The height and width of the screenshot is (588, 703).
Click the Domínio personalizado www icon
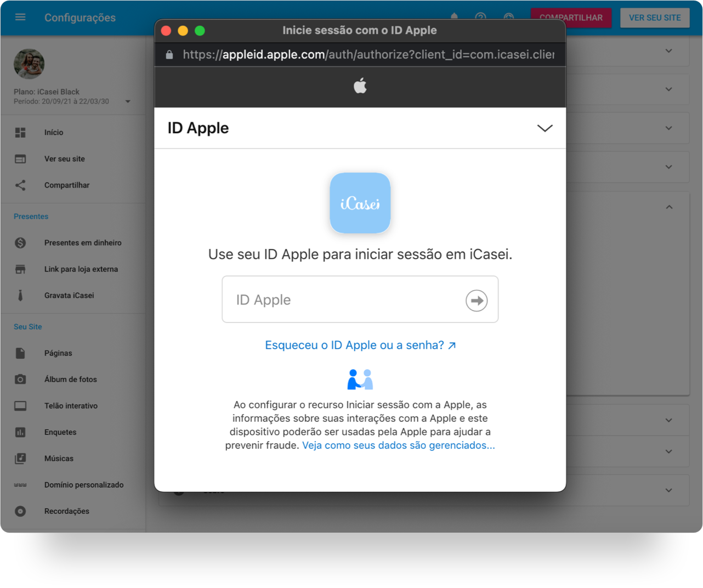coord(20,485)
